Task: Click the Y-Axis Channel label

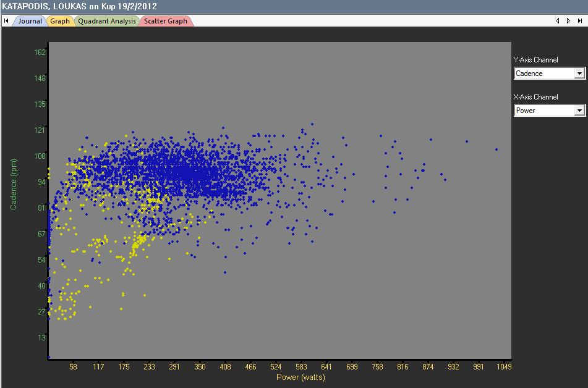Action: [x=535, y=61]
